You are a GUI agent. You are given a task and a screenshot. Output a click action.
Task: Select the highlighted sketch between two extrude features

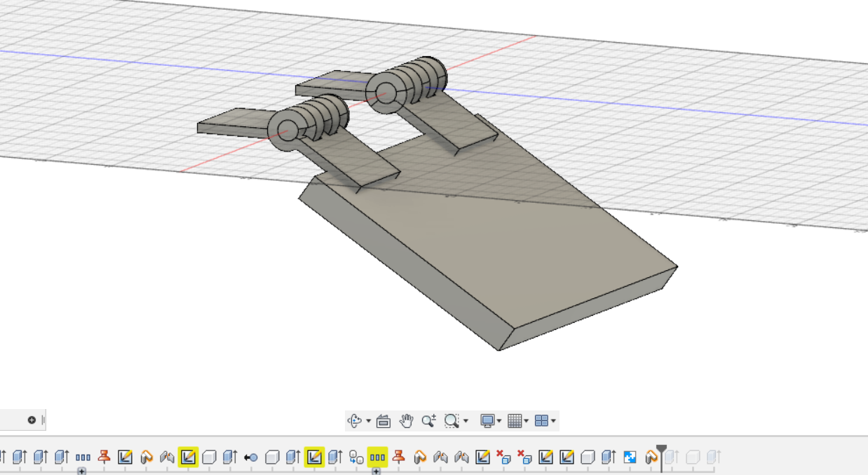point(314,457)
